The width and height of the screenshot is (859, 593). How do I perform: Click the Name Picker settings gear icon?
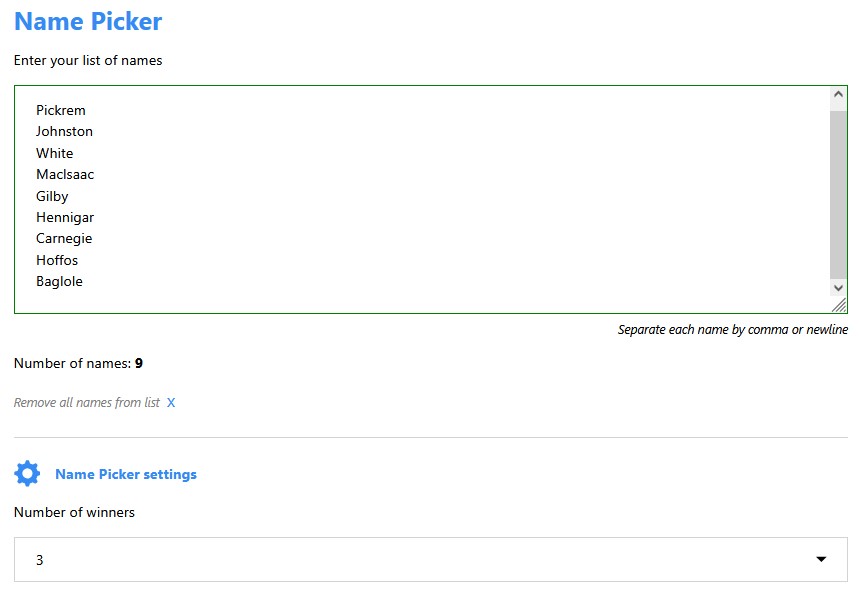(x=27, y=474)
